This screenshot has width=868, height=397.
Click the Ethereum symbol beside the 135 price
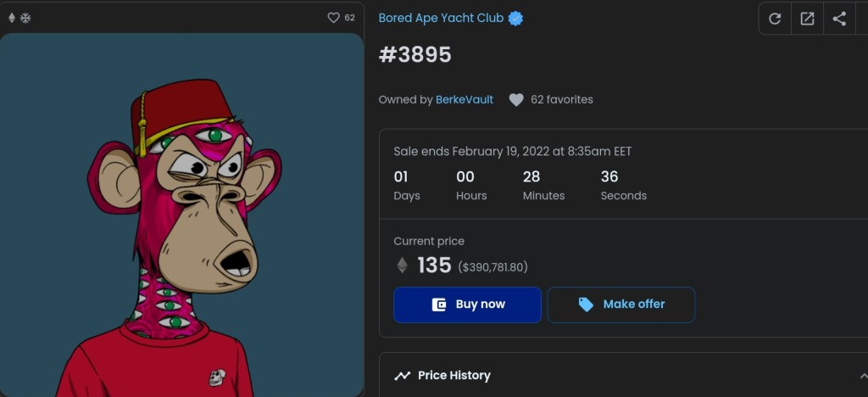[x=402, y=266]
